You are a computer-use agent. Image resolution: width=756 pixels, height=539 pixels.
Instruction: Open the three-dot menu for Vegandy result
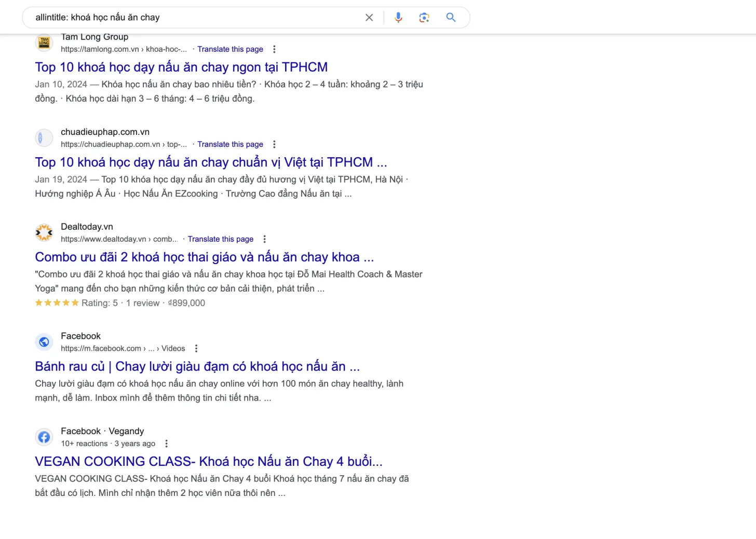tap(166, 444)
